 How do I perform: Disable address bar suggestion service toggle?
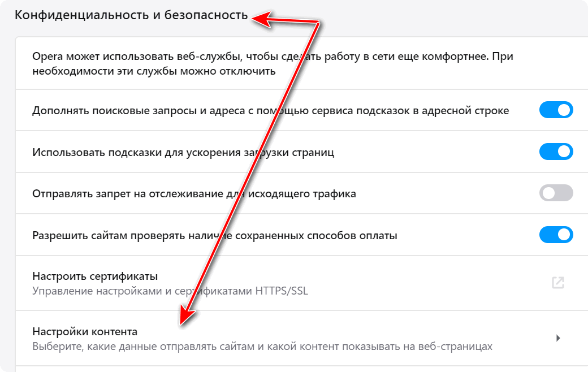556,110
